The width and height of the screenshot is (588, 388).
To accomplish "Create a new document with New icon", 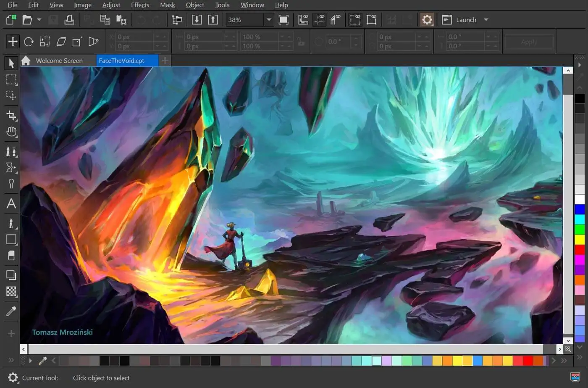I will coord(11,20).
